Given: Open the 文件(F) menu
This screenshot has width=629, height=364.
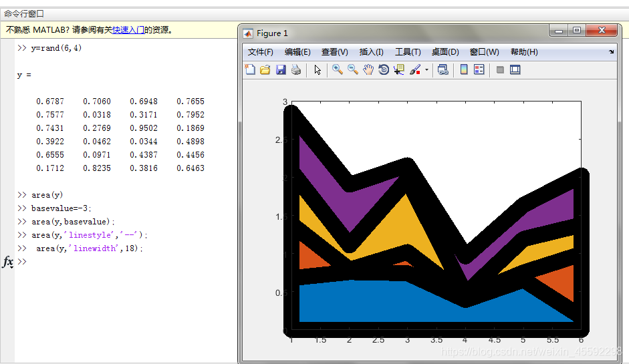Looking at the screenshot, I should tap(260, 52).
